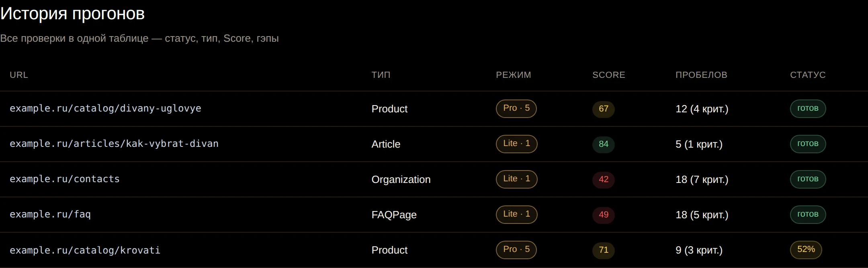This screenshot has width=868, height=268.
Task: Click the Organization type cell
Action: click(x=401, y=179)
